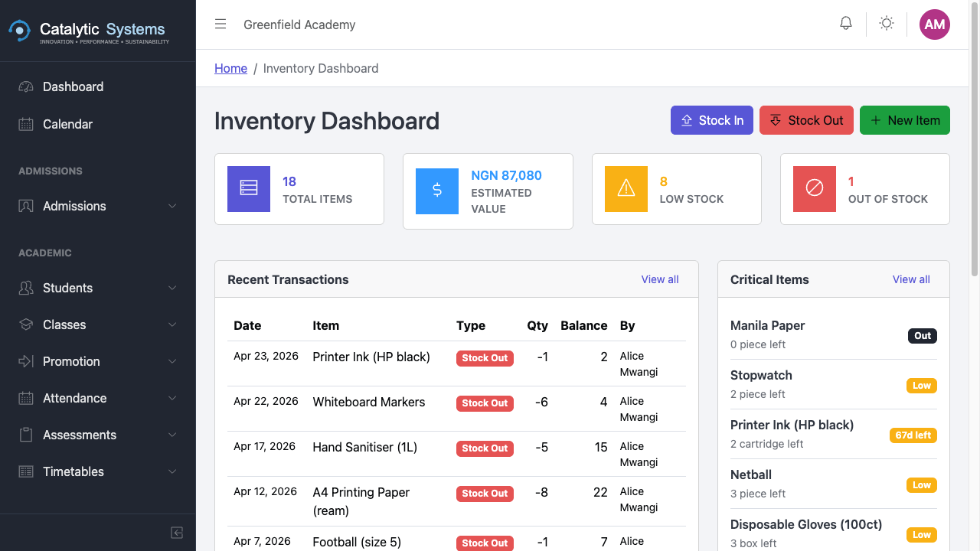Click the Stock Out button
The height and width of the screenshot is (551, 980).
click(806, 120)
